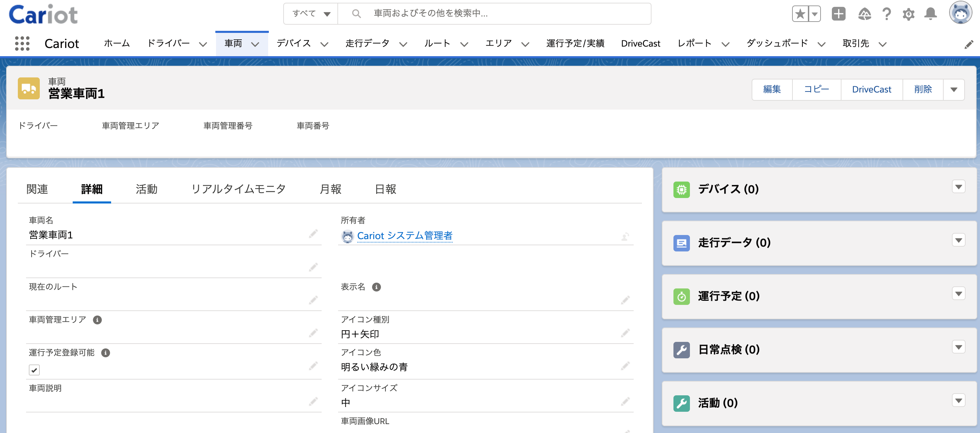
Task: Open the user profile avatar
Action: (960, 13)
